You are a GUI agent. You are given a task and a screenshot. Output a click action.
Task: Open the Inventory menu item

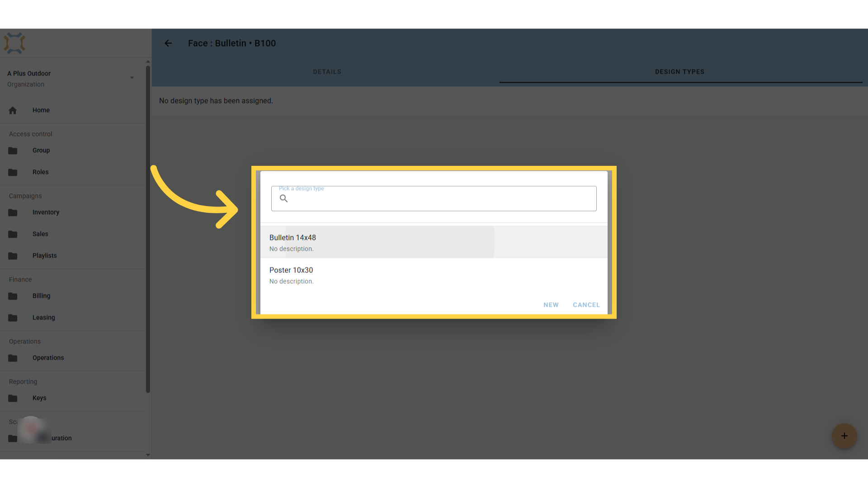pyautogui.click(x=73, y=212)
